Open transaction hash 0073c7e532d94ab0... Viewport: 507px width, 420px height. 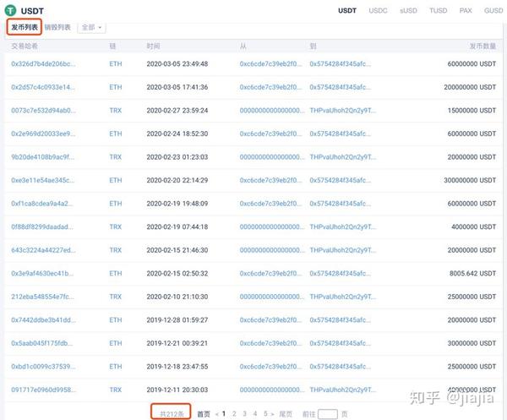pos(43,111)
